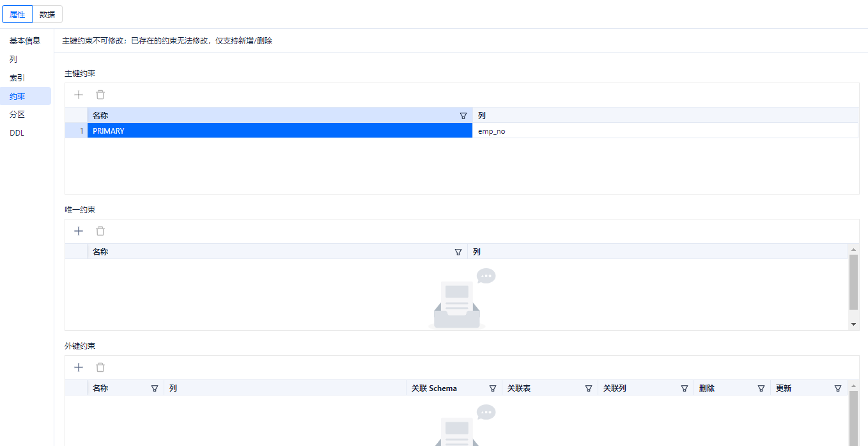Select the PRIMARY constraint name cell
Viewport: 868px width, 446px height.
[x=280, y=131]
